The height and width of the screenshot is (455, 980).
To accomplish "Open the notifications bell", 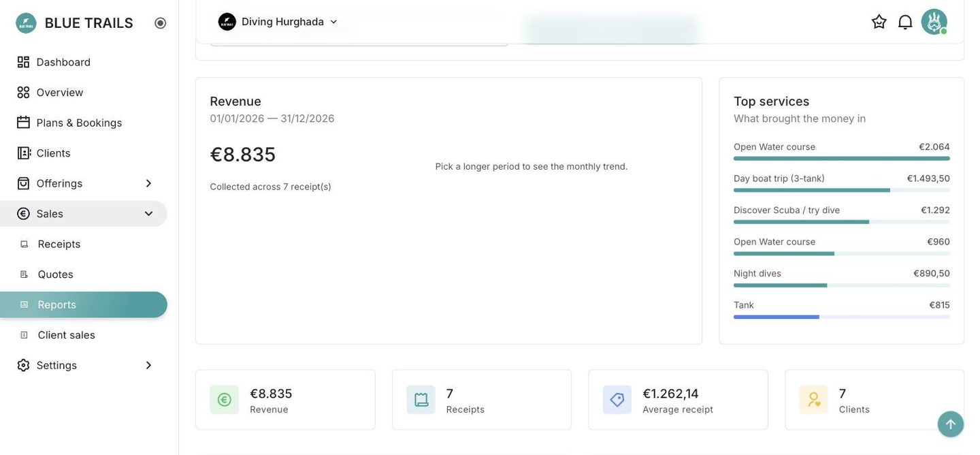I will pos(905,22).
